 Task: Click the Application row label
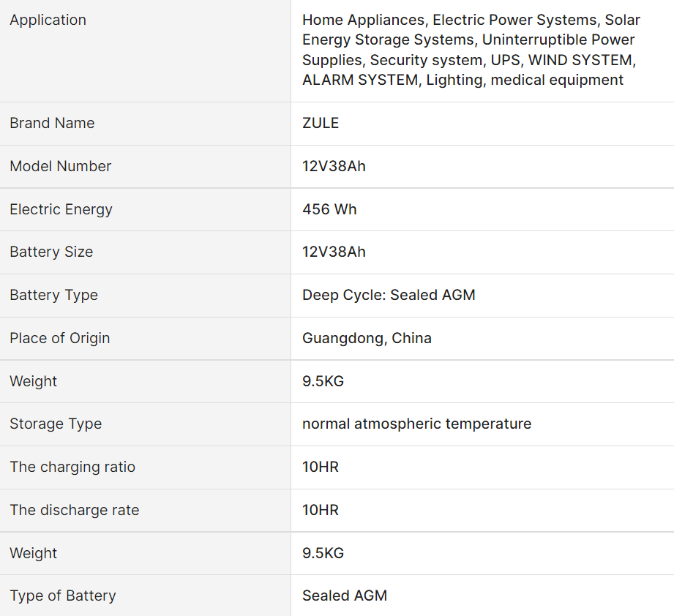pyautogui.click(x=48, y=20)
